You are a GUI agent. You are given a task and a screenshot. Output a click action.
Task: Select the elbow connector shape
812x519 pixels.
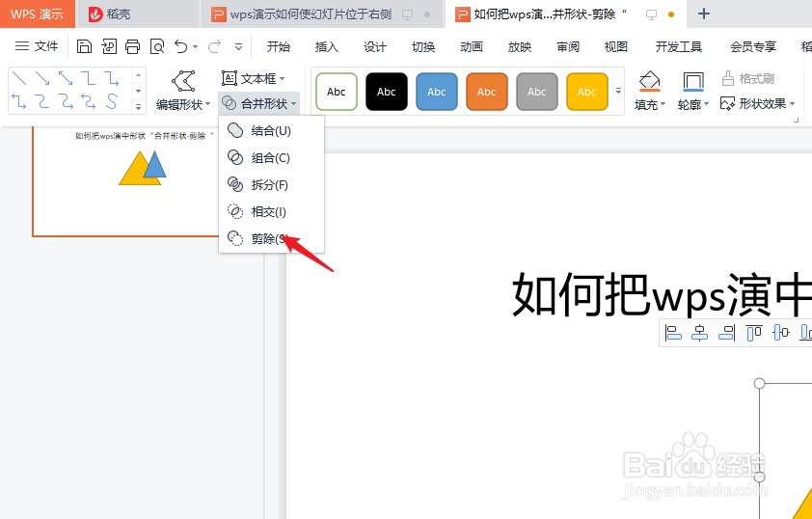(89, 78)
